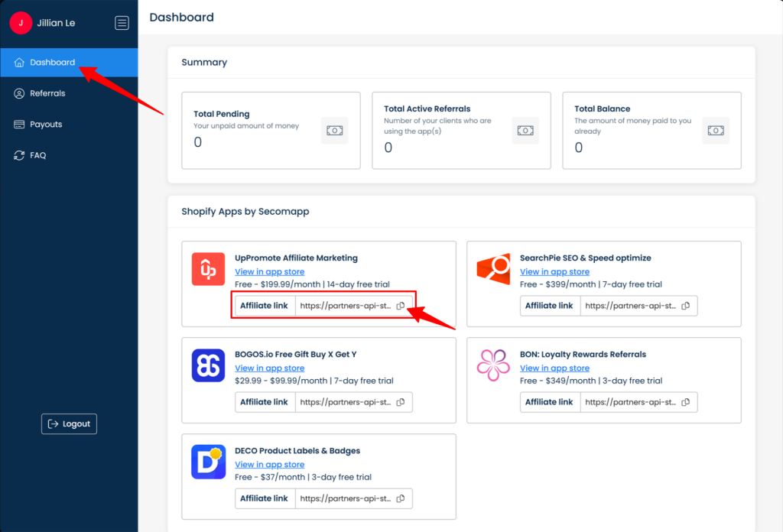Click the Total Balance money icon
783x532 pixels.
(716, 130)
